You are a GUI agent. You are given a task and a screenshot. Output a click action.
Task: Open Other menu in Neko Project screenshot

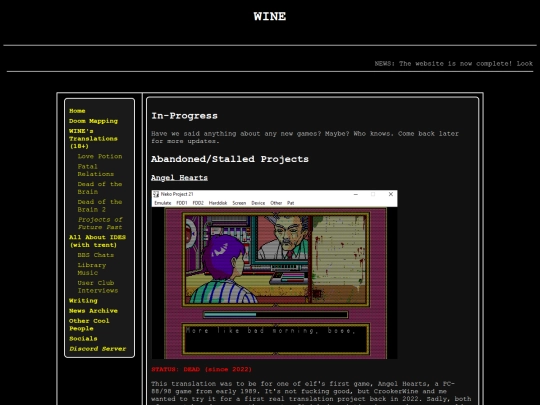(x=276, y=203)
